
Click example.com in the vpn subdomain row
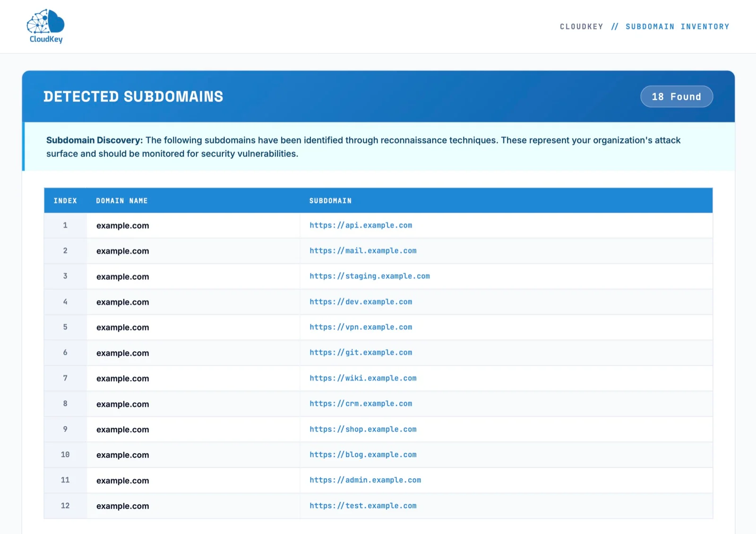coord(122,328)
